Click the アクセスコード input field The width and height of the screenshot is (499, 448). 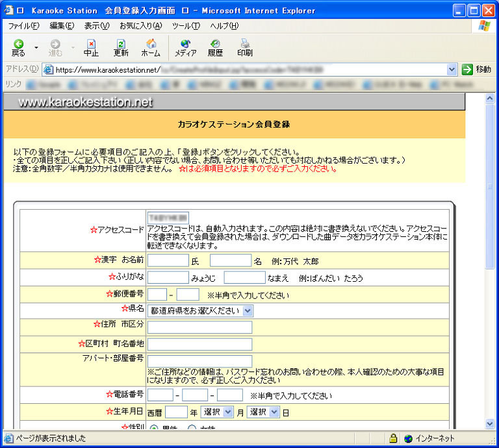pos(168,218)
